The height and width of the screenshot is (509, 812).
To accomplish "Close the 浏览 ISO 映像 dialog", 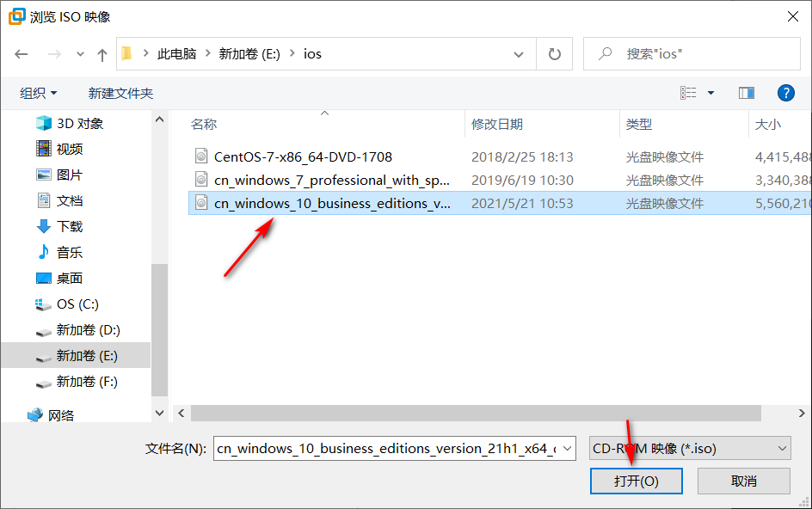I will 792,16.
